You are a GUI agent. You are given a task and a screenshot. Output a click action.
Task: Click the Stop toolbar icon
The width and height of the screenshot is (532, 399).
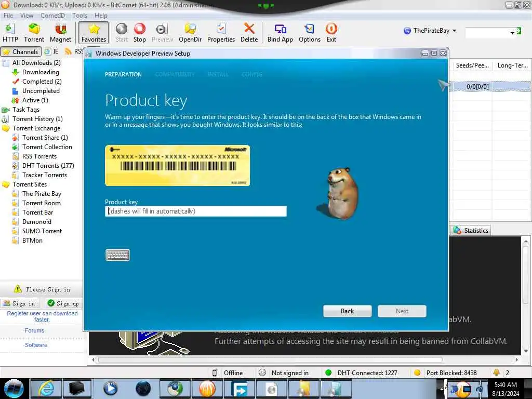click(x=139, y=33)
